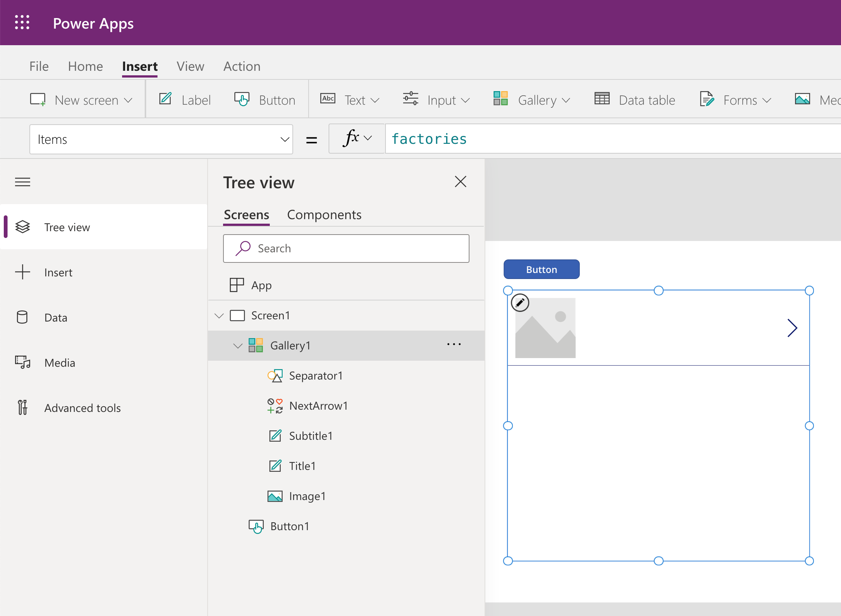Expand the Input dropdown chevron
This screenshot has width=841, height=616.
(466, 101)
